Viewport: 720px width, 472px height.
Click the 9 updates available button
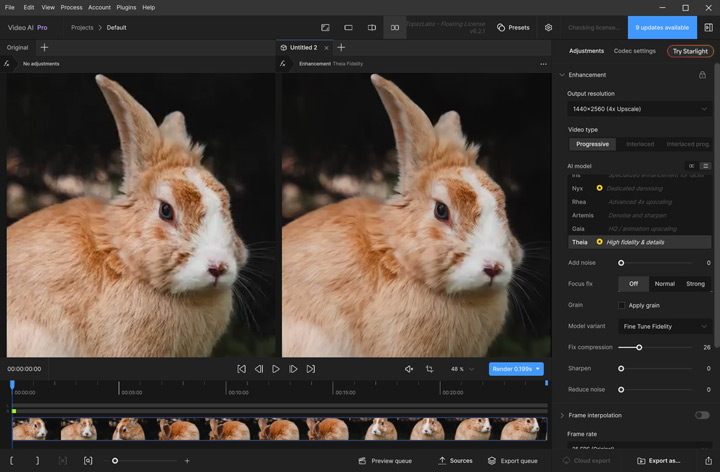click(x=662, y=28)
